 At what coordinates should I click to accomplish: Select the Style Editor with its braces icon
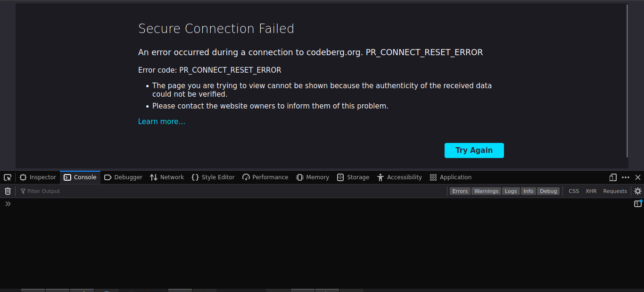(213, 177)
